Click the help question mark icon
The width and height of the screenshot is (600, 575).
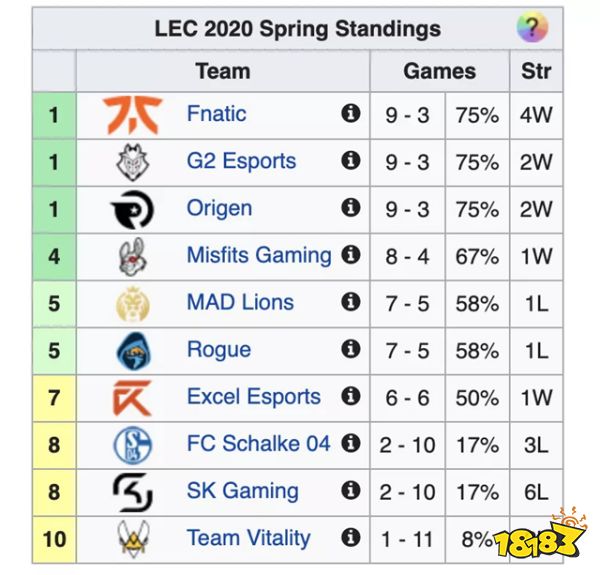pyautogui.click(x=532, y=28)
